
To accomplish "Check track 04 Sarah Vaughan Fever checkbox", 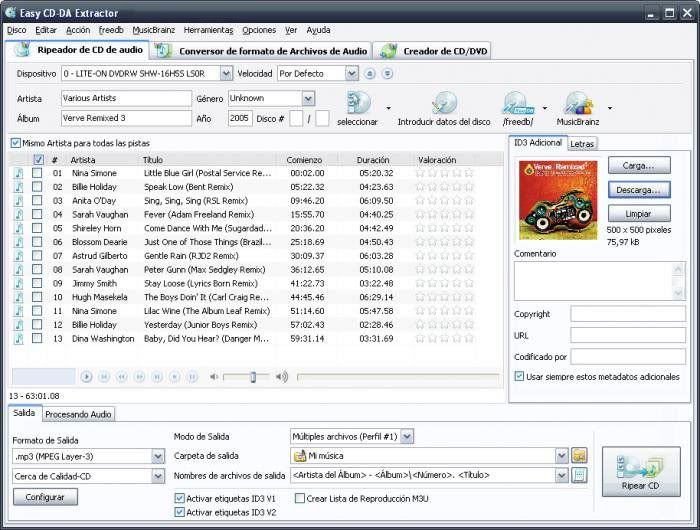I will tap(37, 214).
